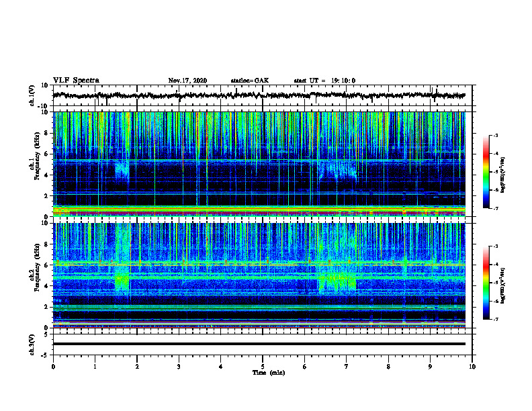Screen dimensions: 532x411
Task: Click time axis tick label "0"
Action: pyautogui.click(x=53, y=367)
